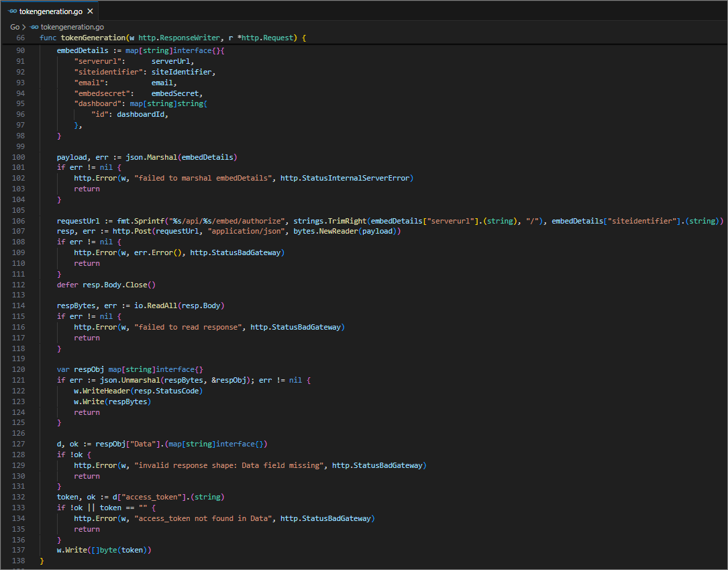Click the breadcrumb chevron after Go
728x570 pixels.
click(x=24, y=27)
